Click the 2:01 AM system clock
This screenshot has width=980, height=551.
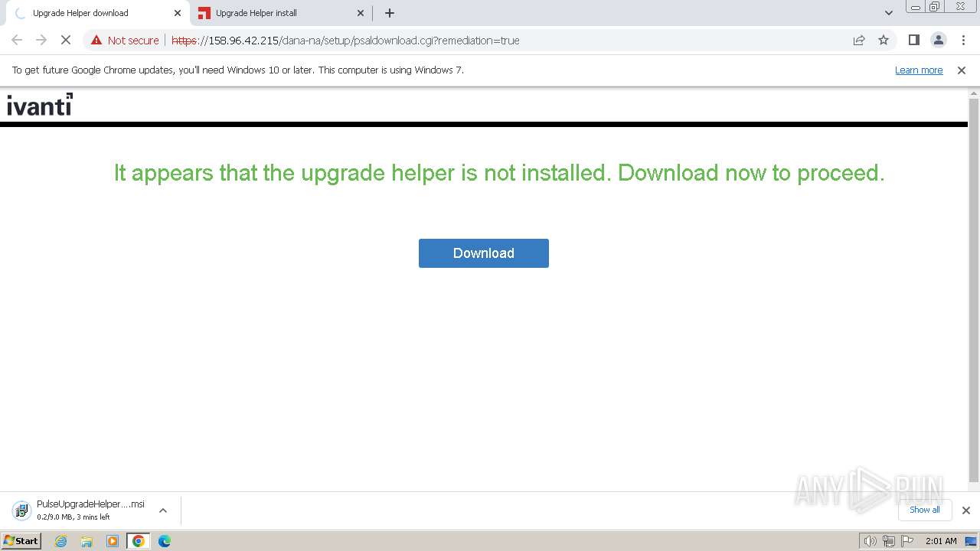pyautogui.click(x=941, y=541)
